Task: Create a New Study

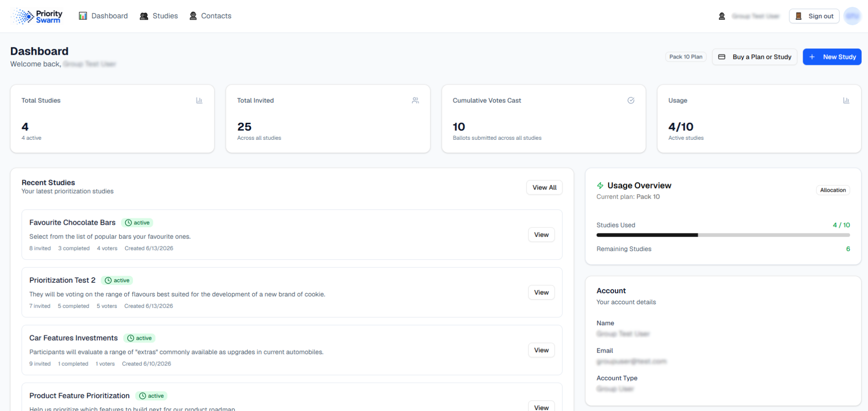Action: [832, 57]
